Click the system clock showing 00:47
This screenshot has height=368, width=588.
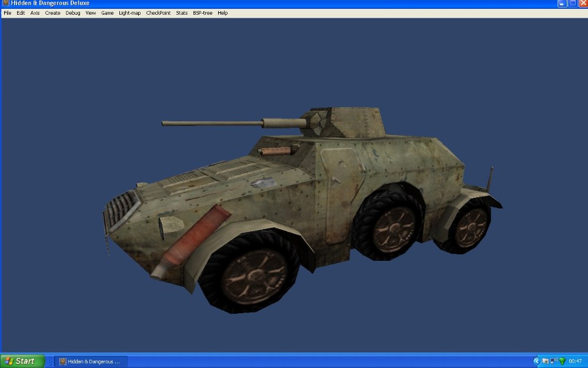tap(575, 361)
